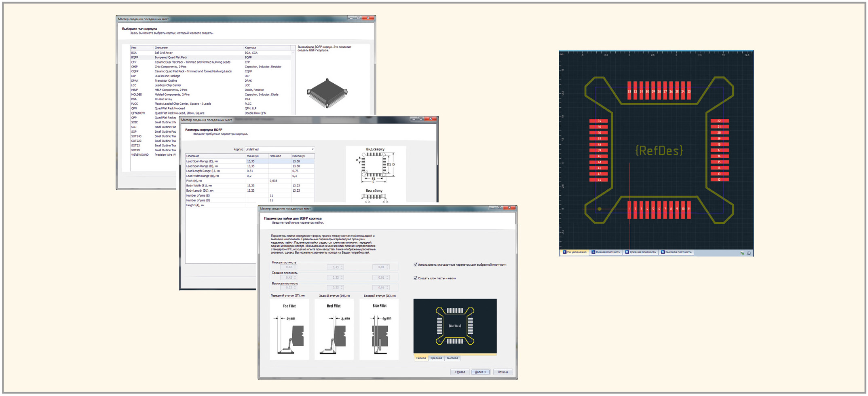Select Средняя плотность tab in footprint editor
The width and height of the screenshot is (868, 396).
click(640, 252)
